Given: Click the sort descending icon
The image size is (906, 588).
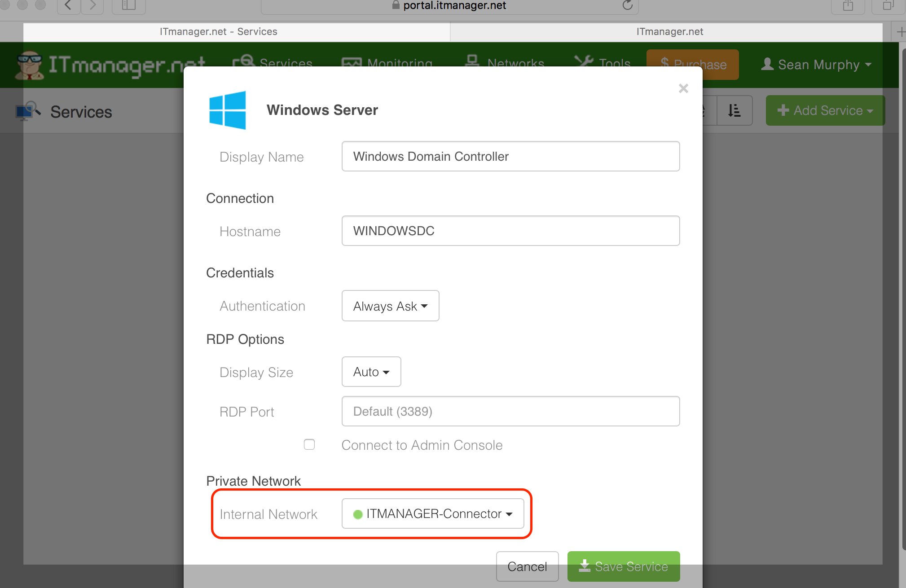Looking at the screenshot, I should [734, 110].
